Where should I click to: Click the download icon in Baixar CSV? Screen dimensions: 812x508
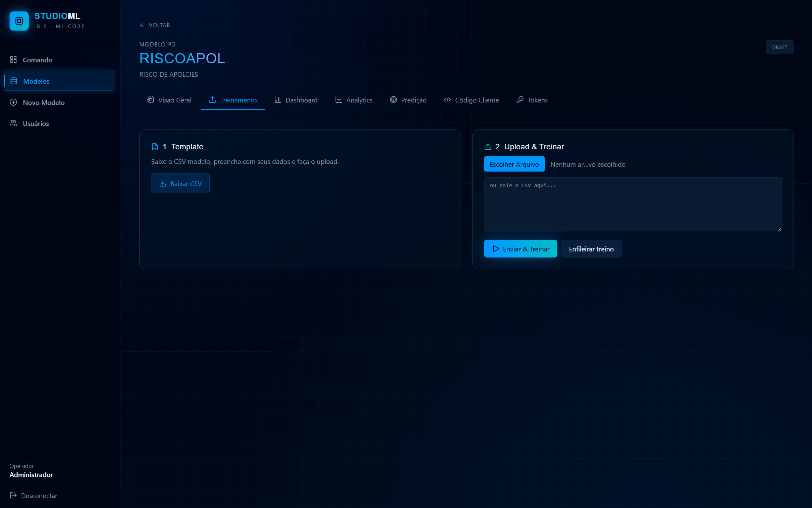pyautogui.click(x=163, y=183)
